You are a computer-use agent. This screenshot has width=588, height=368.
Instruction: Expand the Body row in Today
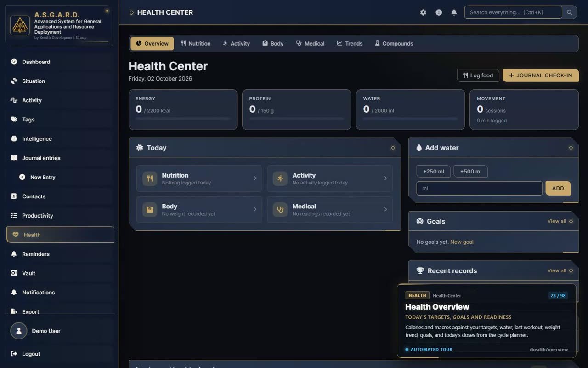pyautogui.click(x=199, y=210)
